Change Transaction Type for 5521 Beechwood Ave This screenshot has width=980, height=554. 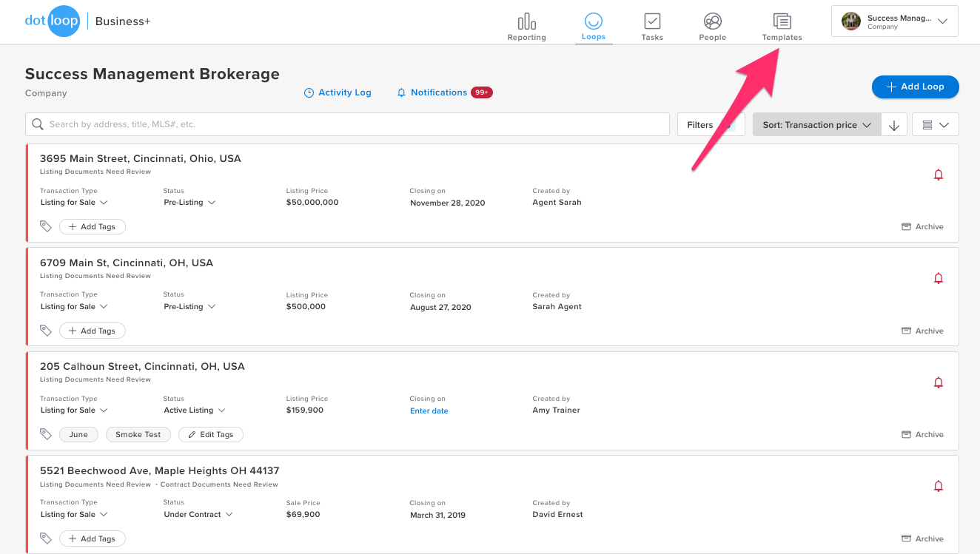tap(74, 515)
